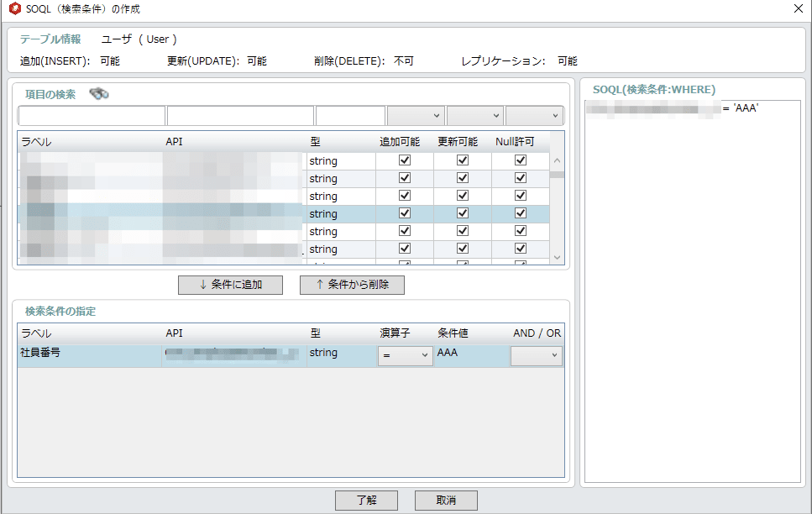Image resolution: width=812 pixels, height=514 pixels.
Task: Open the 演算子 dropdown showing '='
Action: (x=405, y=355)
